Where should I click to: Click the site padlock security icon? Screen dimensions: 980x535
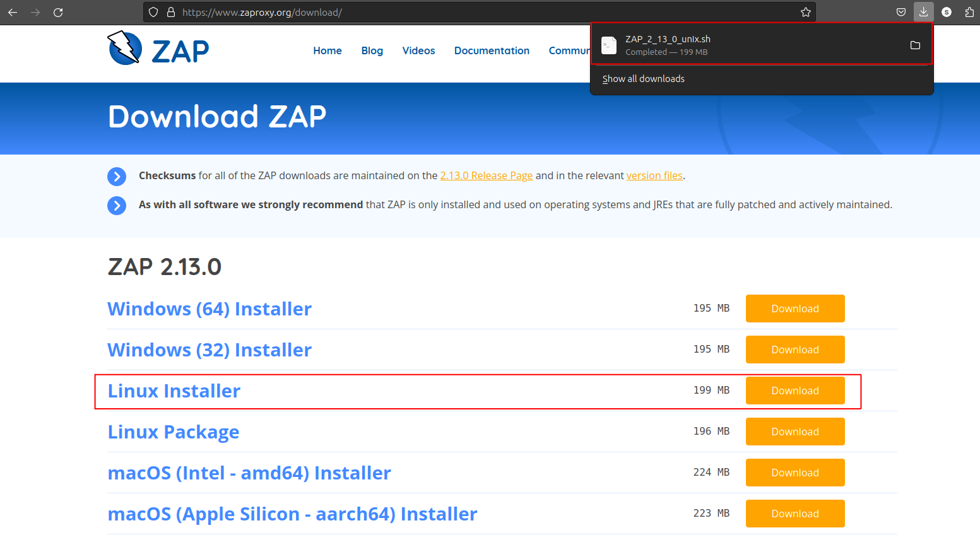point(170,12)
